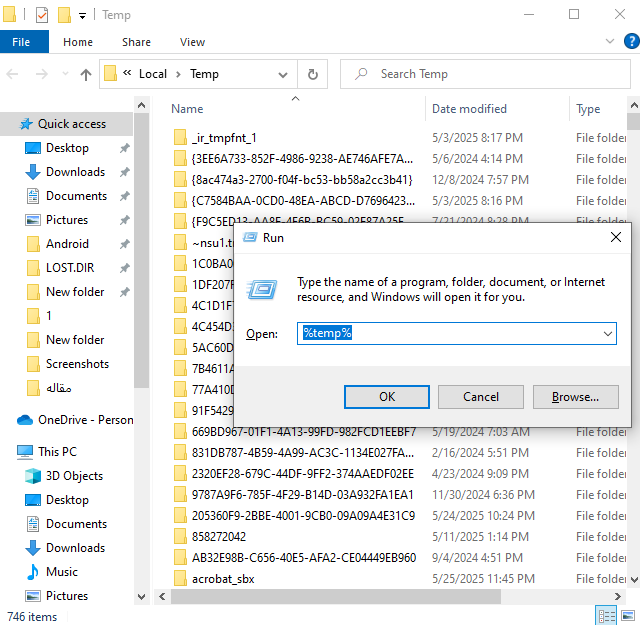Viewport: 640px width, 625px height.
Task: Click file list vertical scrollbar down arrow
Action: pos(634,580)
